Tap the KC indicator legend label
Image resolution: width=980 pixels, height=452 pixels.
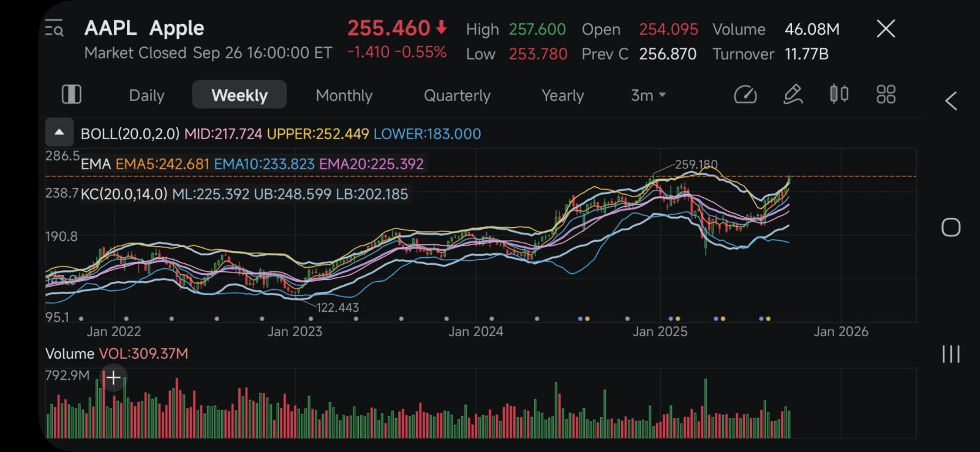tap(124, 194)
